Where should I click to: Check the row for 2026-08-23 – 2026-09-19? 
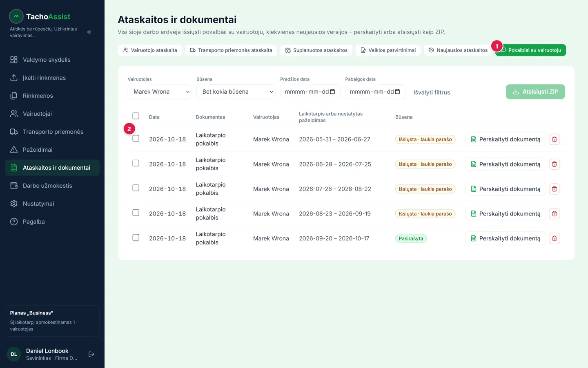136,213
